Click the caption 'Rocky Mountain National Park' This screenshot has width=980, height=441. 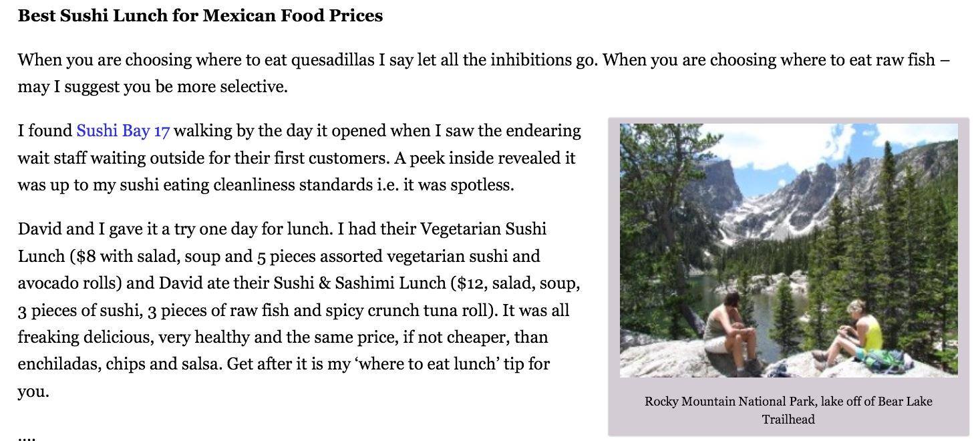730,401
